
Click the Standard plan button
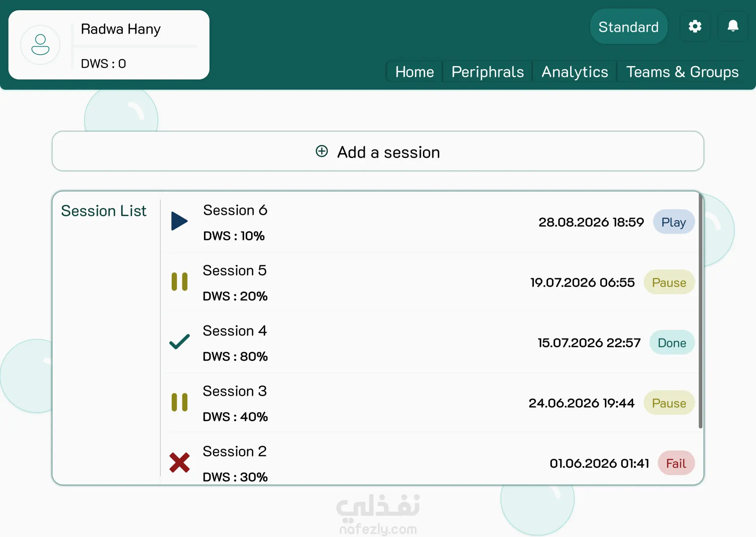tap(628, 27)
